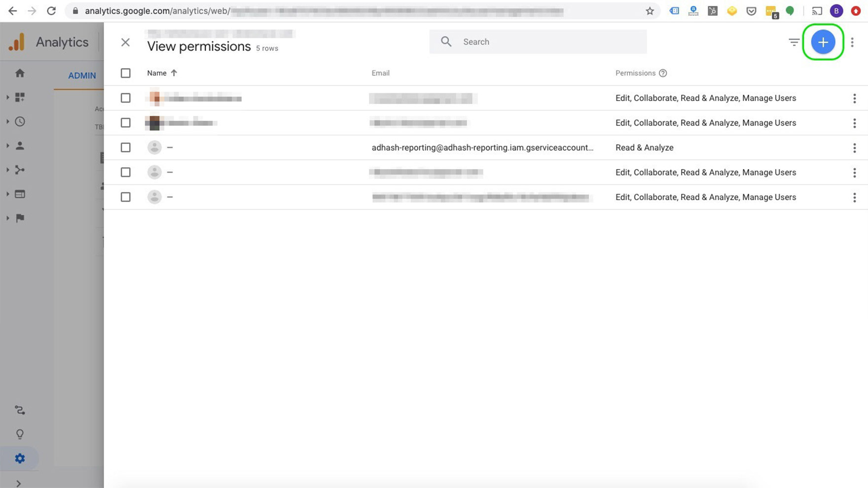Open the top-right more options menu
868x488 pixels.
point(852,42)
